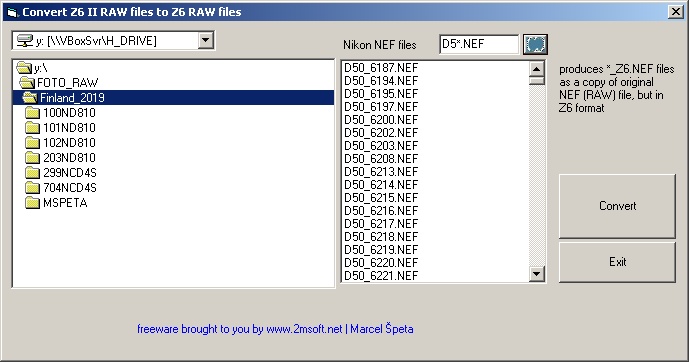The height and width of the screenshot is (362, 689).
Task: Select file D50_6213.NEF
Action: point(381,172)
